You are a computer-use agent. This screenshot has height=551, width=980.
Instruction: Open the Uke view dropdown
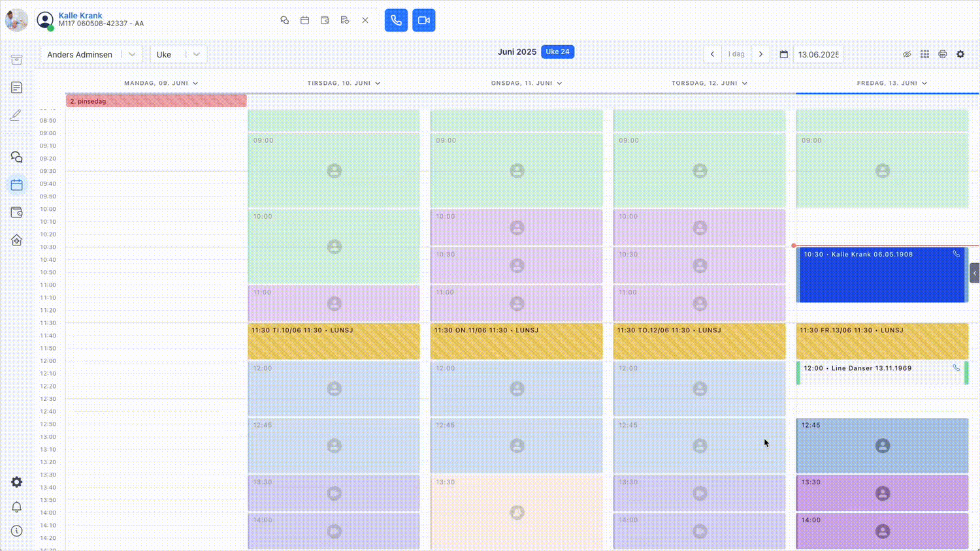coord(178,54)
